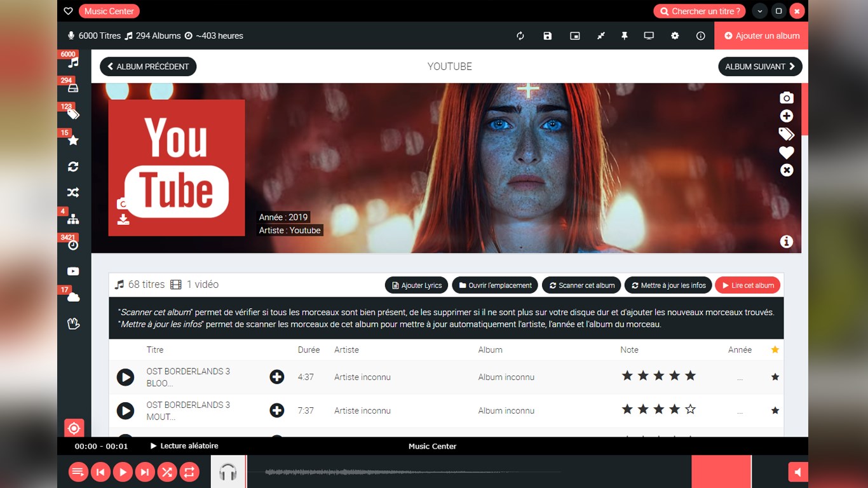Open the window dropdown chevron button
This screenshot has height=488, width=868.
click(760, 11)
